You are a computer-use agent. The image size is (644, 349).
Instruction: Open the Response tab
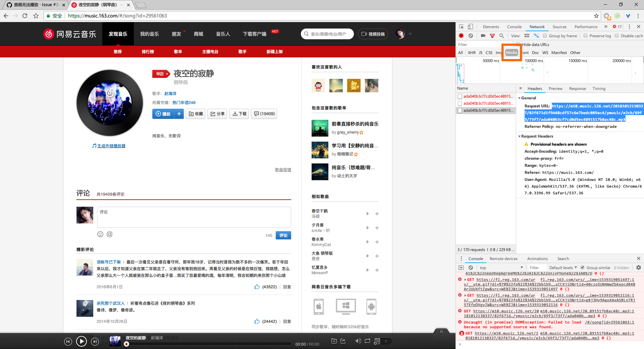[577, 88]
